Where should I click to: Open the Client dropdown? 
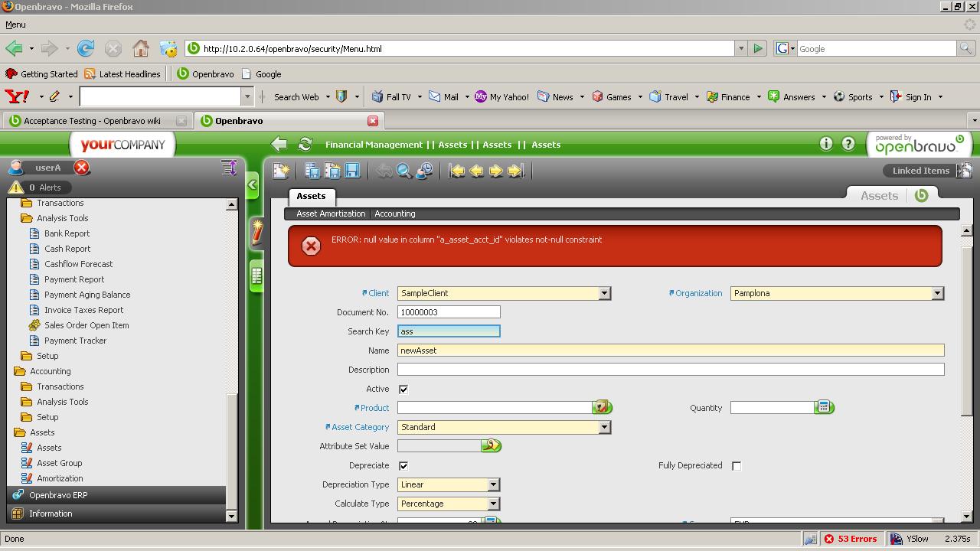(604, 293)
